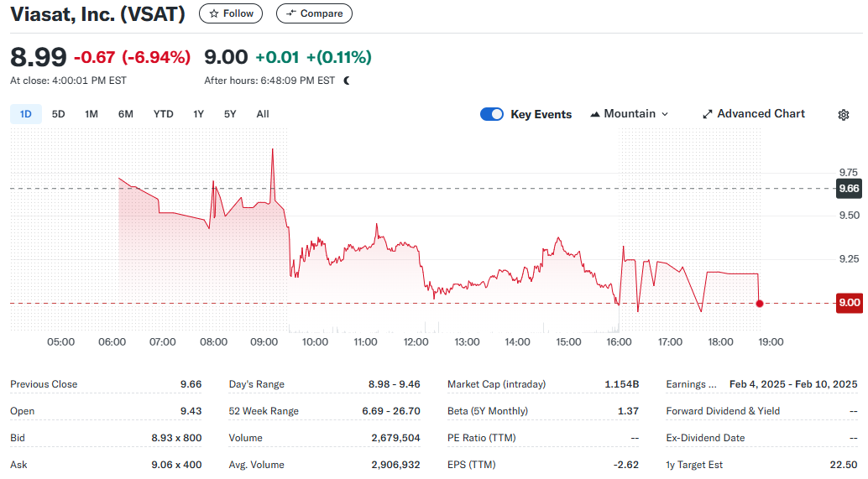Screen dimensions: 868x479
Task: Click the After hours: 6:48:09 PM EST text
Action: click(269, 81)
